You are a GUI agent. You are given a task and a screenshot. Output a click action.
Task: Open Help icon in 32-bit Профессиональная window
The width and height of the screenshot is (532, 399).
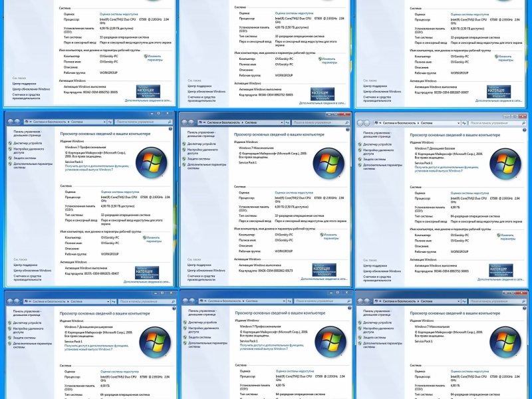170,129
